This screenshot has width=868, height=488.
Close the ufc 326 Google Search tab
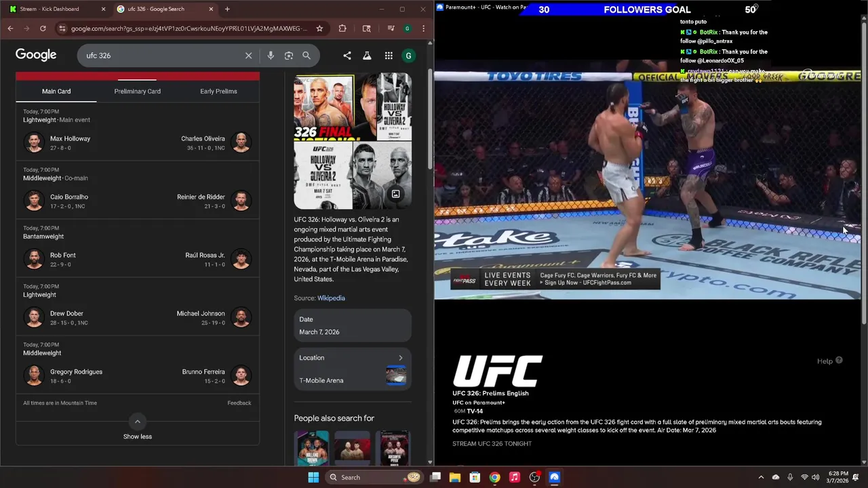point(211,9)
